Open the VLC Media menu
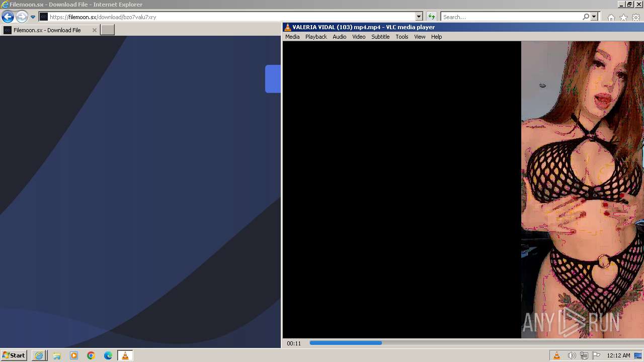Screen dimensions: 644x362 pos(292,37)
